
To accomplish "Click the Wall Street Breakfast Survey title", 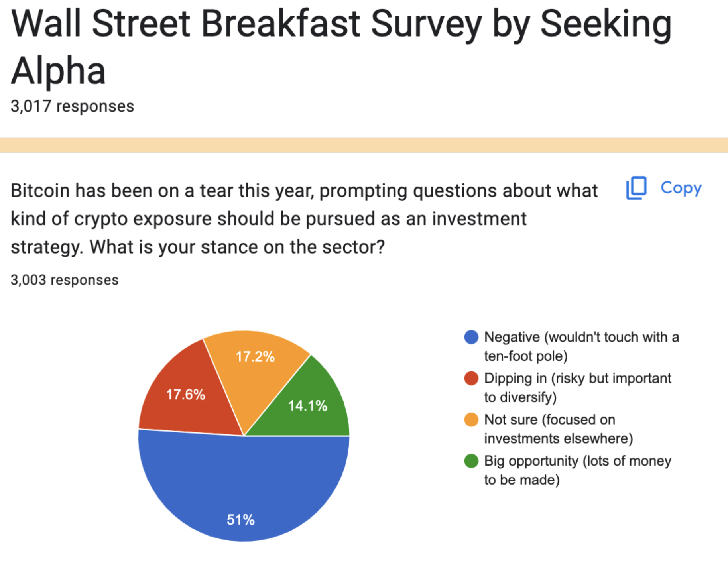I will pyautogui.click(x=341, y=46).
